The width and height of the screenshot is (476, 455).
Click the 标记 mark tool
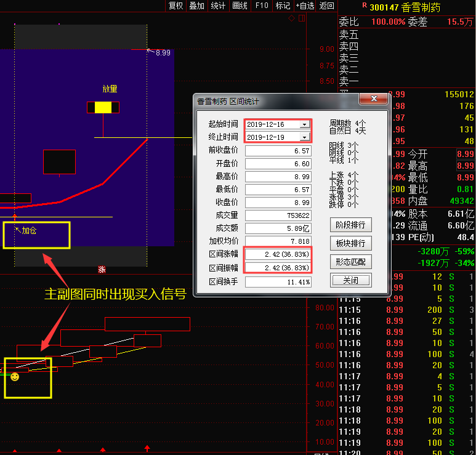pos(283,6)
